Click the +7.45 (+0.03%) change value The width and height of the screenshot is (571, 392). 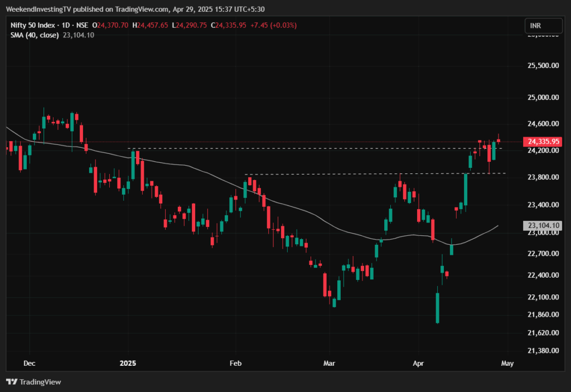click(x=273, y=26)
